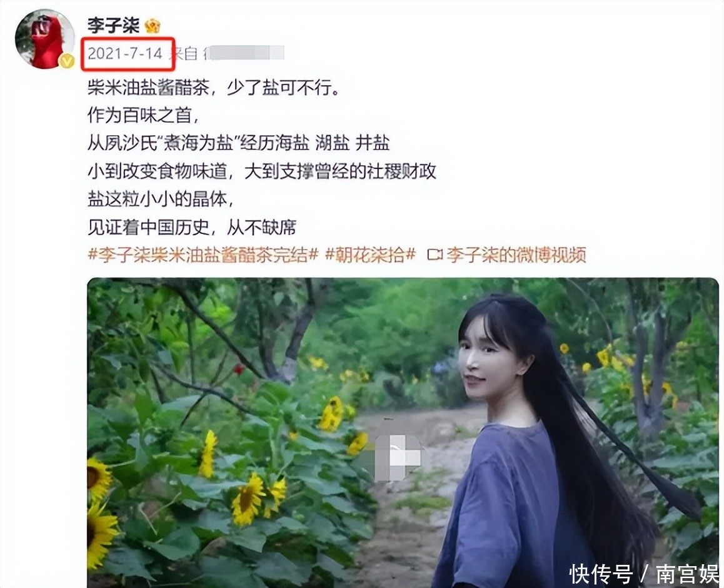Open hashtag #朝花柒拾#
This screenshot has height=588, width=724.
tap(370, 255)
